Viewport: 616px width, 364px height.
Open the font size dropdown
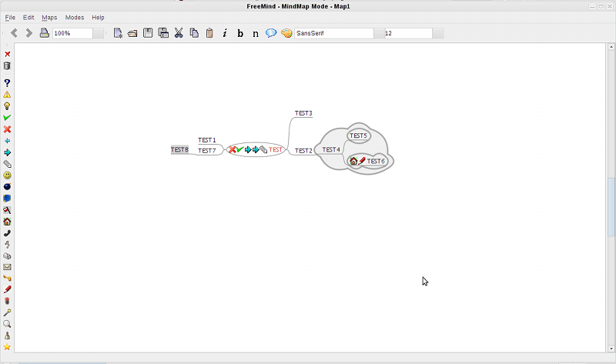[437, 33]
